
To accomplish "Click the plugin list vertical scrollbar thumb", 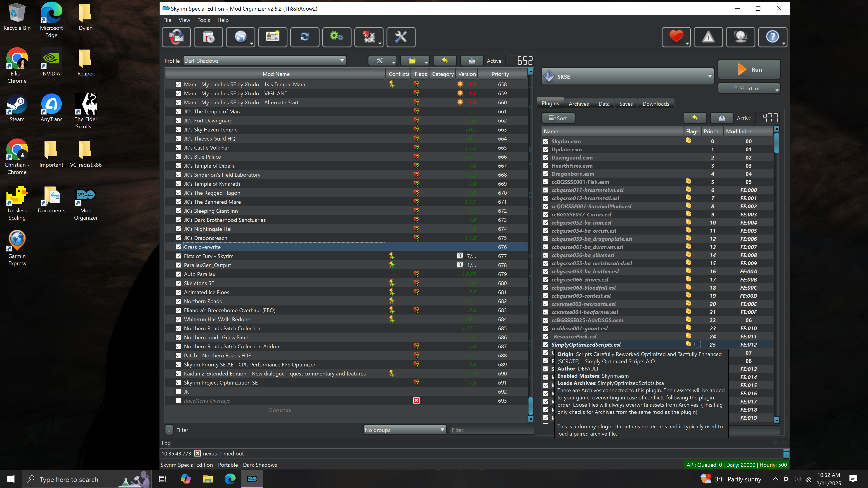I will pos(776,143).
